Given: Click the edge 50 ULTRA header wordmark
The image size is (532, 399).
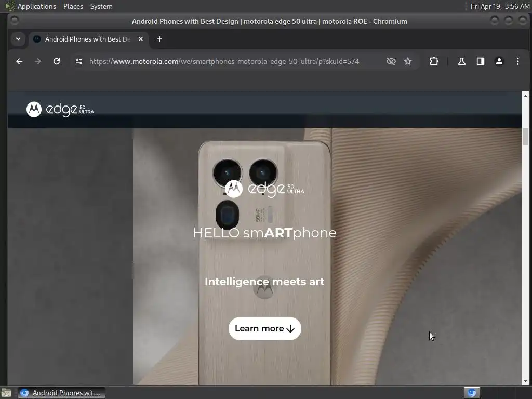Looking at the screenshot, I should pyautogui.click(x=70, y=110).
